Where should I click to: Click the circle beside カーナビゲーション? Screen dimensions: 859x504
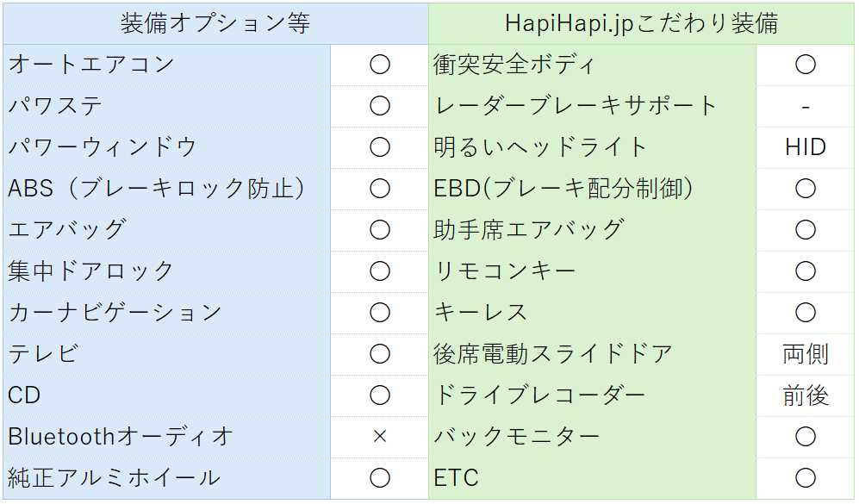pyautogui.click(x=379, y=313)
